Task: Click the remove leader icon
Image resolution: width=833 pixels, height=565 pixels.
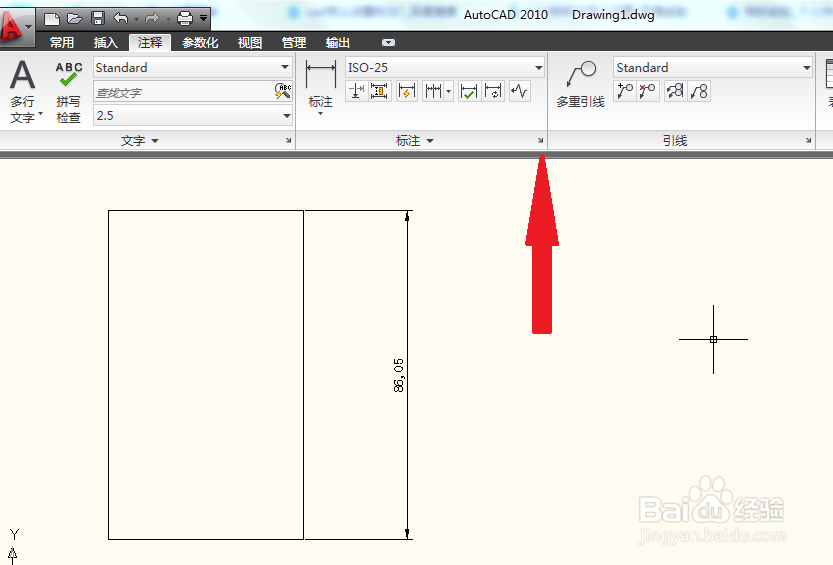Action: pos(647,91)
